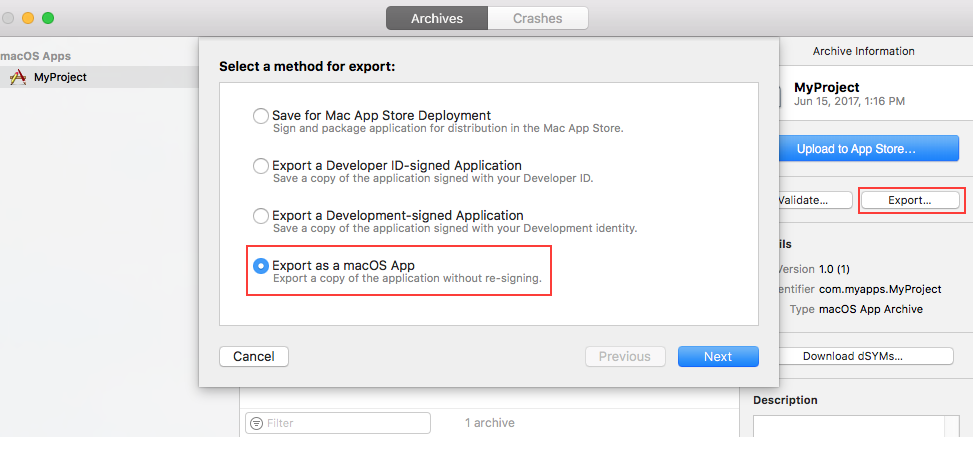973x468 pixels.
Task: Click the Validate button
Action: point(814,200)
